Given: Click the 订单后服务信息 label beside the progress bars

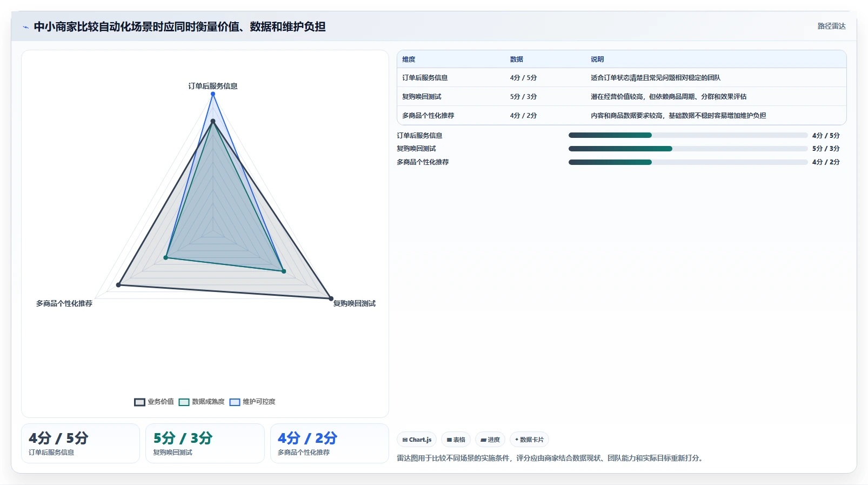Looking at the screenshot, I should click(x=419, y=136).
